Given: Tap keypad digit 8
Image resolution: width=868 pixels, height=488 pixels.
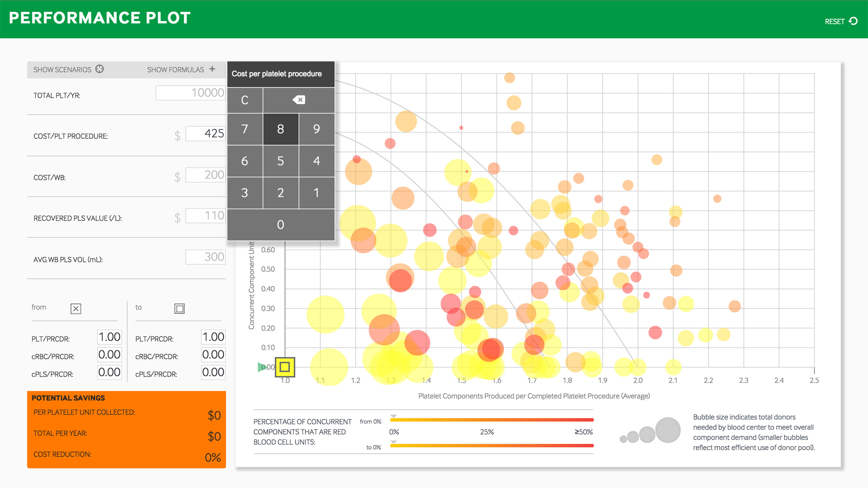Looking at the screenshot, I should click(x=281, y=129).
